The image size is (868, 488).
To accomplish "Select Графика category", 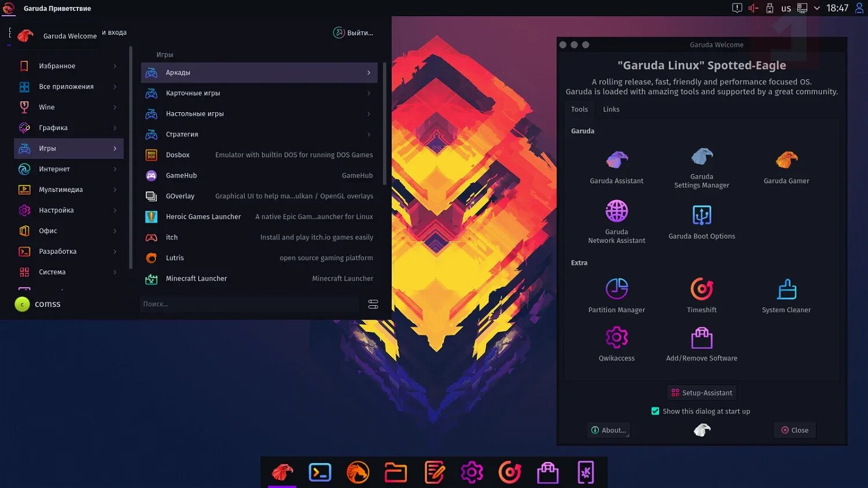I will [x=69, y=128].
